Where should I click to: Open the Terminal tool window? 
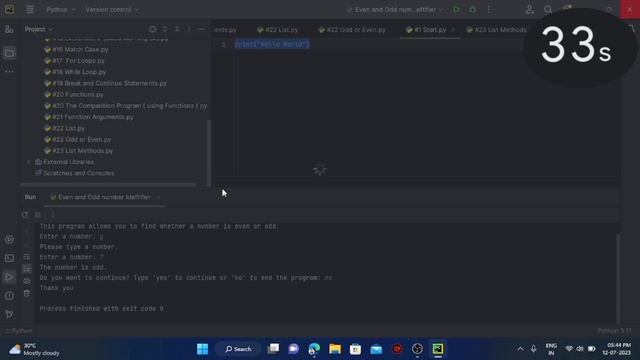[9, 258]
